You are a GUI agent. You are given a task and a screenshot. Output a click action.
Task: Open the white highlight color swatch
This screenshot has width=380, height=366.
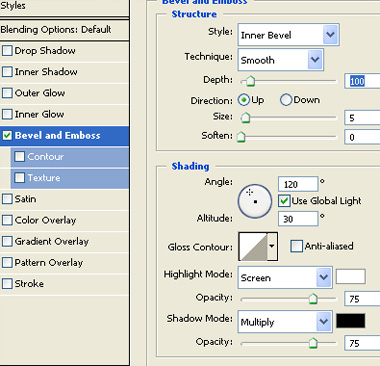pos(350,277)
